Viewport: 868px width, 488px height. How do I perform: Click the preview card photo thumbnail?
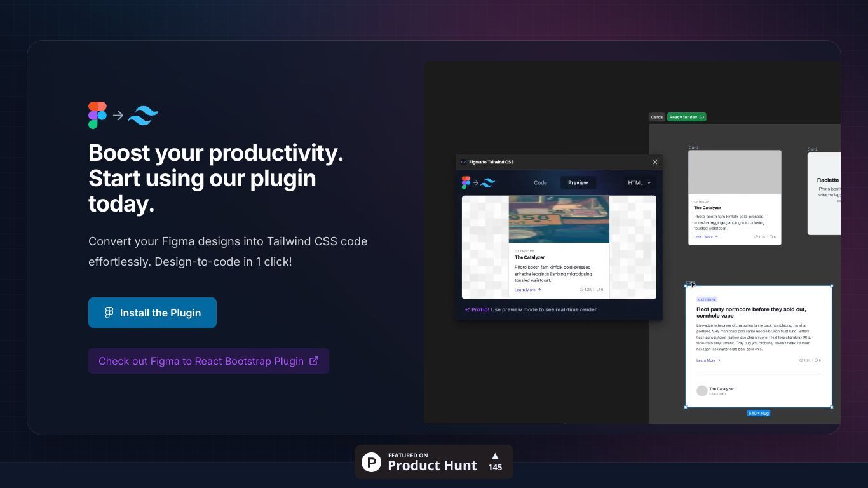click(559, 219)
